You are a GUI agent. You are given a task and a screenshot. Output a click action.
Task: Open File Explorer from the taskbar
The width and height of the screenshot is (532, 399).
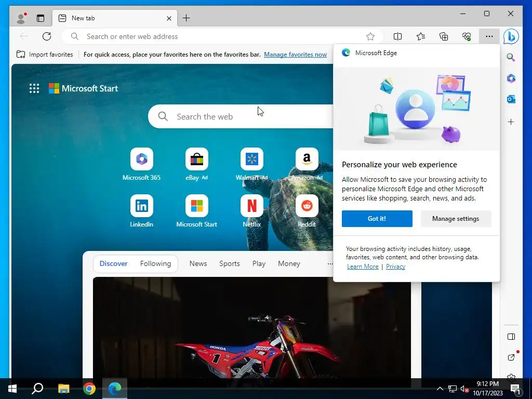coord(63,389)
